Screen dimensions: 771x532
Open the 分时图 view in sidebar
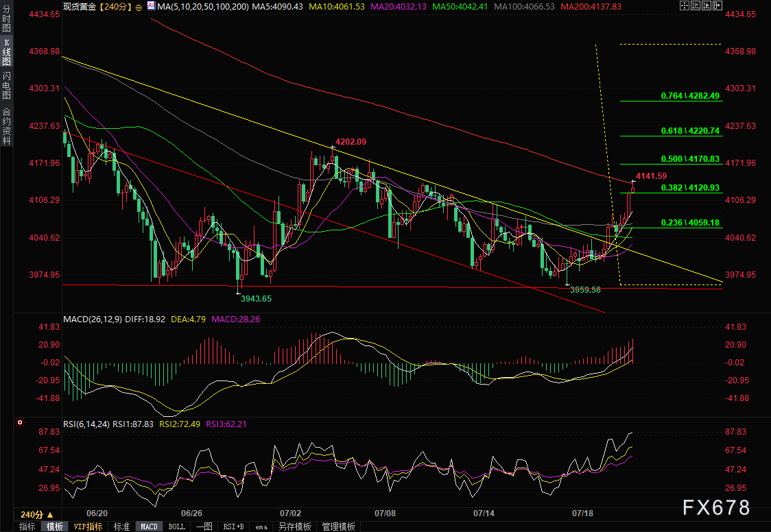[6, 20]
